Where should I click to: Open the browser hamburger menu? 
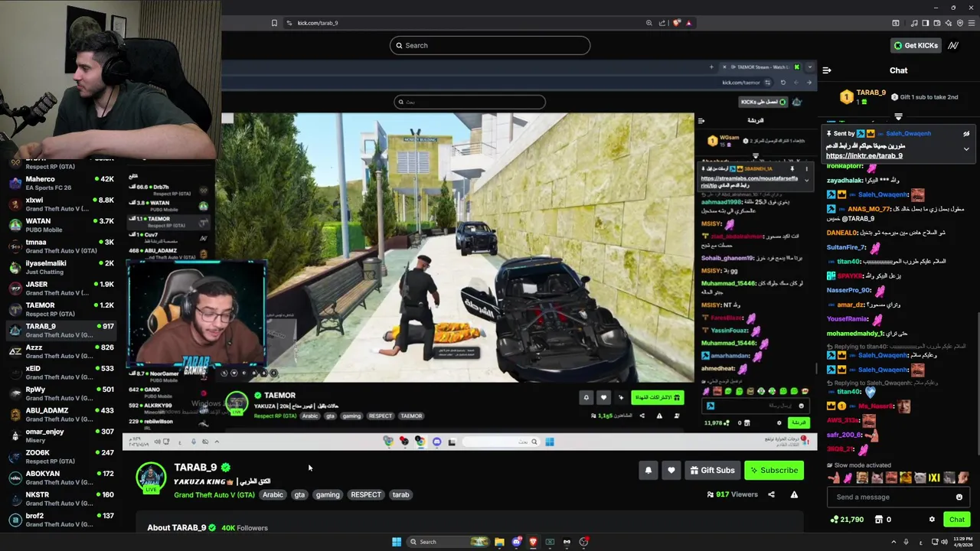click(x=972, y=23)
